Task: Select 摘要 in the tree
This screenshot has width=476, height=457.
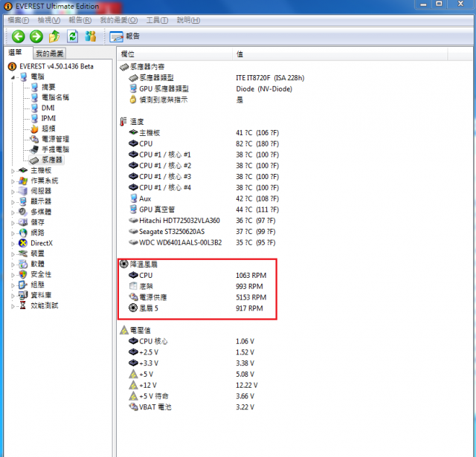Action: [48, 87]
